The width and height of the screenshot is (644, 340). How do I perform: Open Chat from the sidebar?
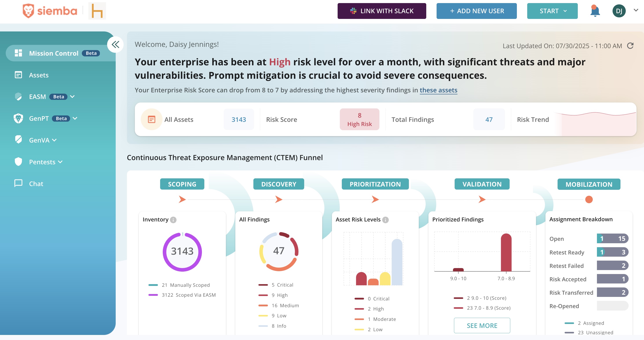[36, 184]
